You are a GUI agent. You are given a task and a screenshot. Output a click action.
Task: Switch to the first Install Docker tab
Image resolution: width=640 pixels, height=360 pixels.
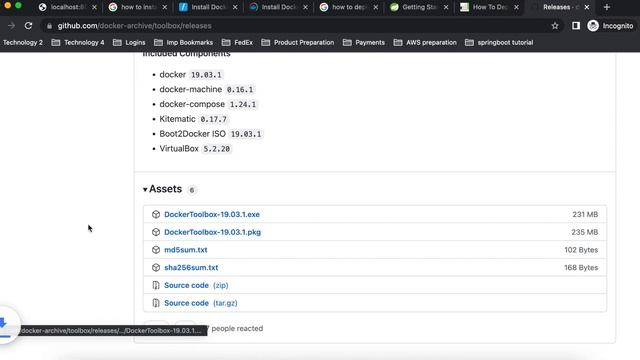pos(208,7)
